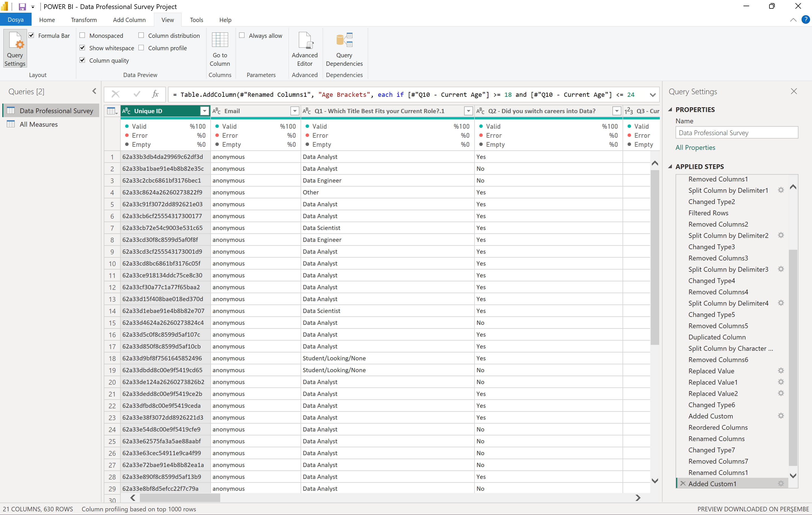Collapse the Queries pane
Viewport: 812px width, 515px height.
click(94, 91)
